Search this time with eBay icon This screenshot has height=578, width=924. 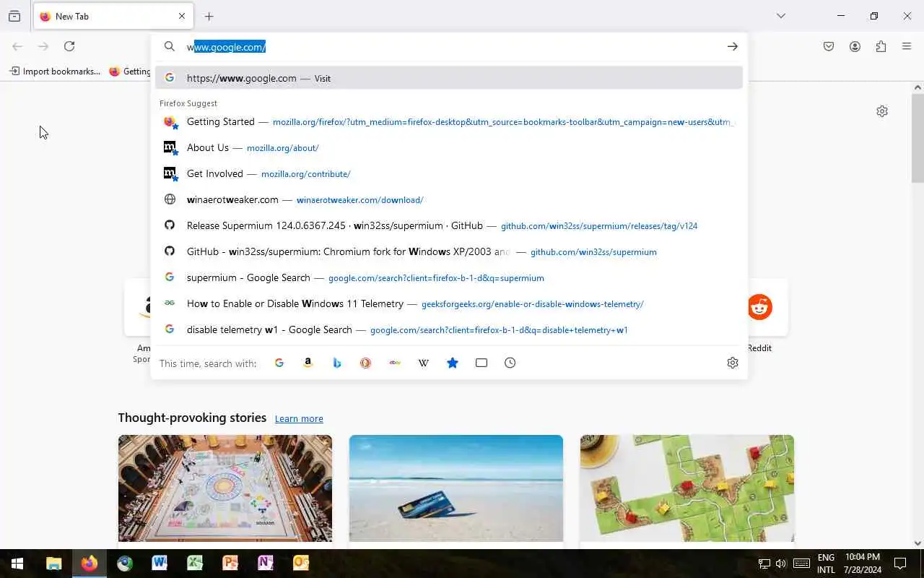395,363
